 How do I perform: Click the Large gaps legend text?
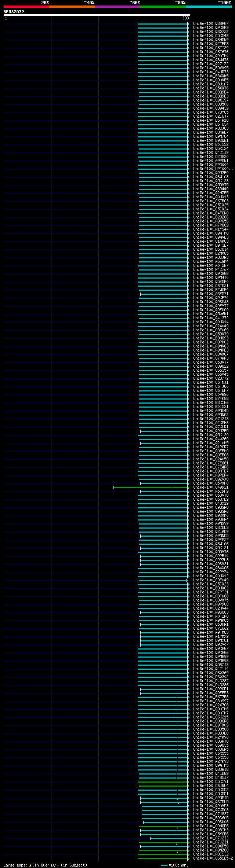tap(45, 865)
